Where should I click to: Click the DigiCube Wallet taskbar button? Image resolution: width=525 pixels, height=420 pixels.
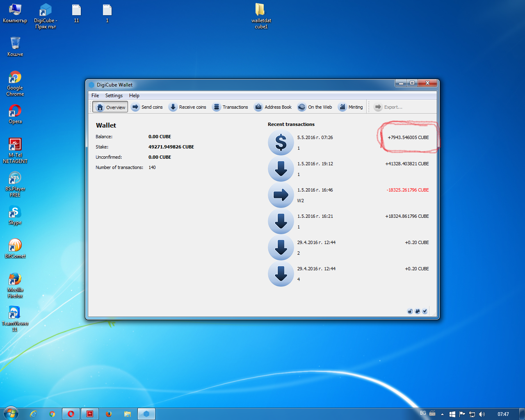tap(146, 414)
